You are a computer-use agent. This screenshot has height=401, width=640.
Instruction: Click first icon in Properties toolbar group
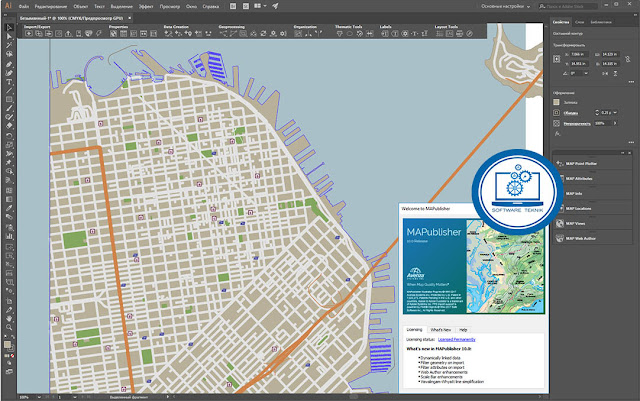coord(113,34)
